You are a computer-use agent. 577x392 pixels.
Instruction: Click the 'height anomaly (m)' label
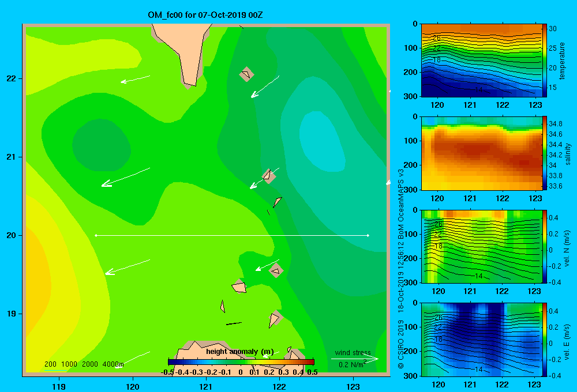pyautogui.click(x=240, y=352)
